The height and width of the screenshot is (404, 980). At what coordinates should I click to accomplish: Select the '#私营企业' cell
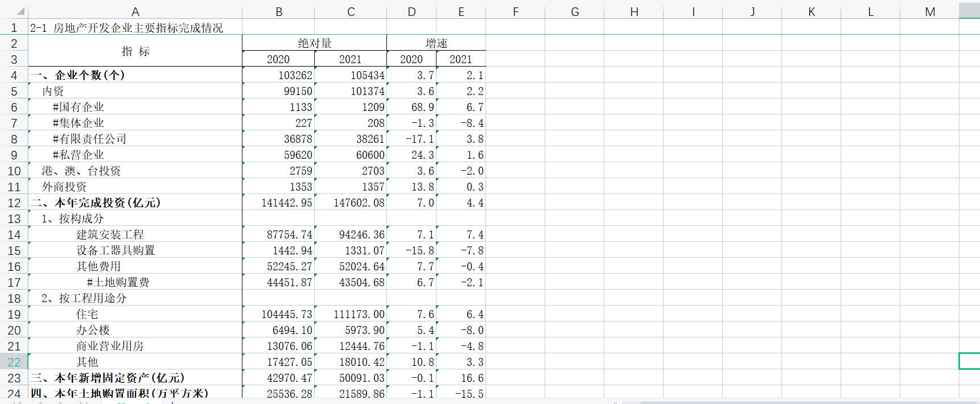click(x=135, y=155)
